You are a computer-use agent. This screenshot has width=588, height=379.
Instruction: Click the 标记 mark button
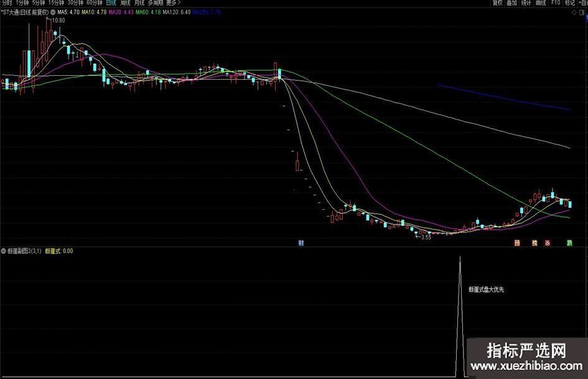[570, 2]
